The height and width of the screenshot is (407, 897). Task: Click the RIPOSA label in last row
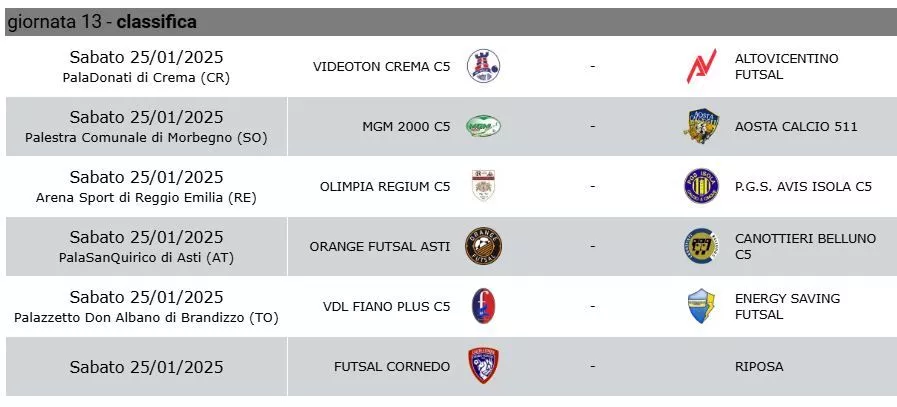click(x=759, y=366)
